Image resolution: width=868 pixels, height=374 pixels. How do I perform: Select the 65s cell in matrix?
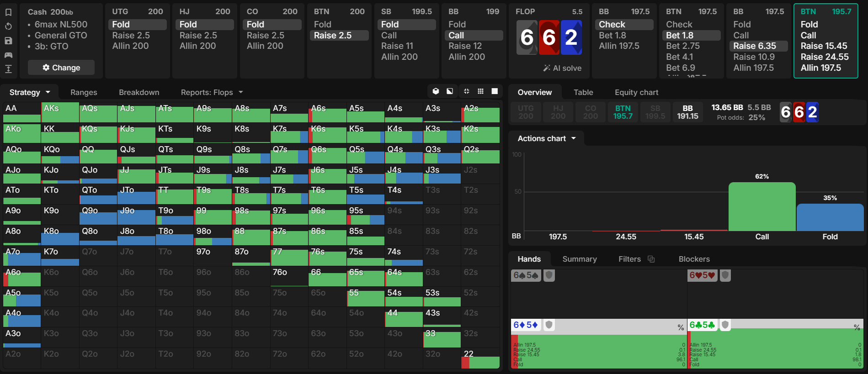[x=366, y=276]
